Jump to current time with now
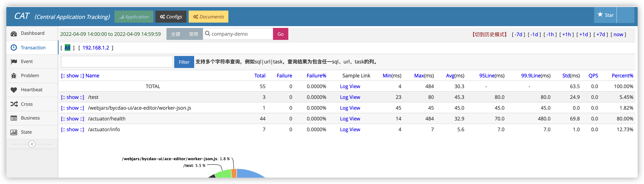644x184 pixels. coord(618,35)
